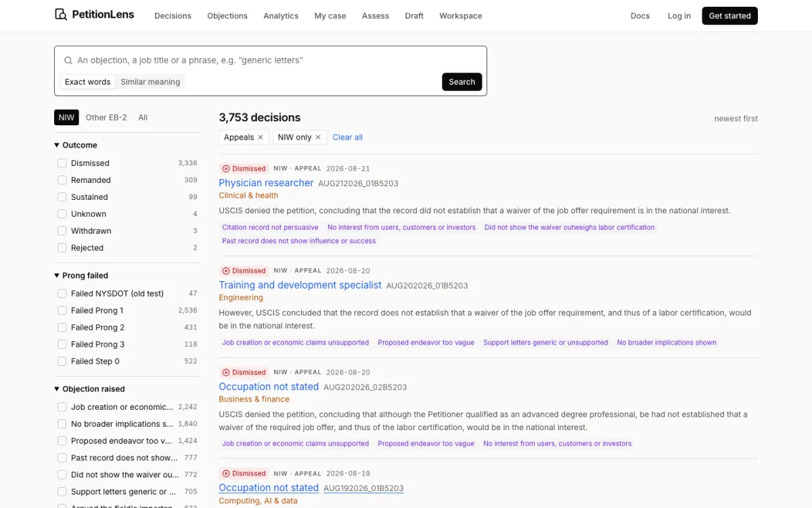Collapse the Objection raised filter section
The image size is (812, 508).
point(89,389)
